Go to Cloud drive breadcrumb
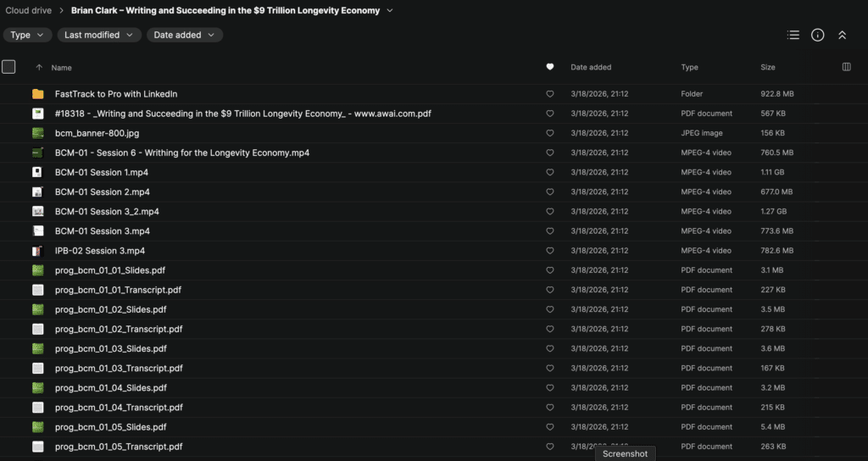868x461 pixels. pos(28,10)
